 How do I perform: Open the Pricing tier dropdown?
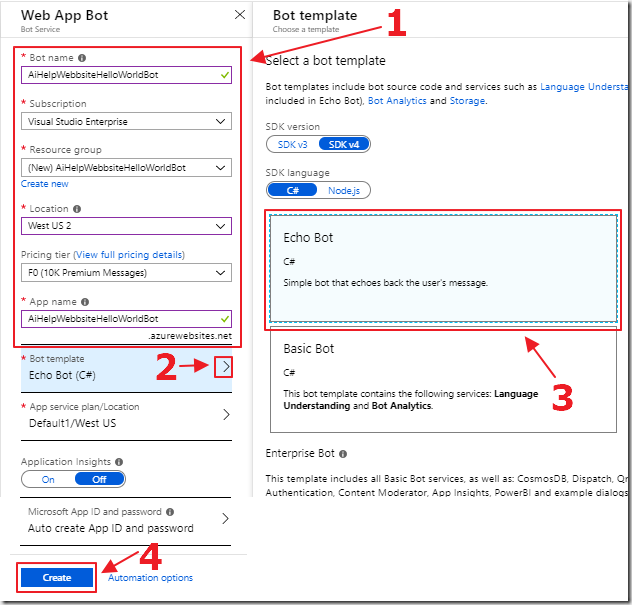pos(126,273)
